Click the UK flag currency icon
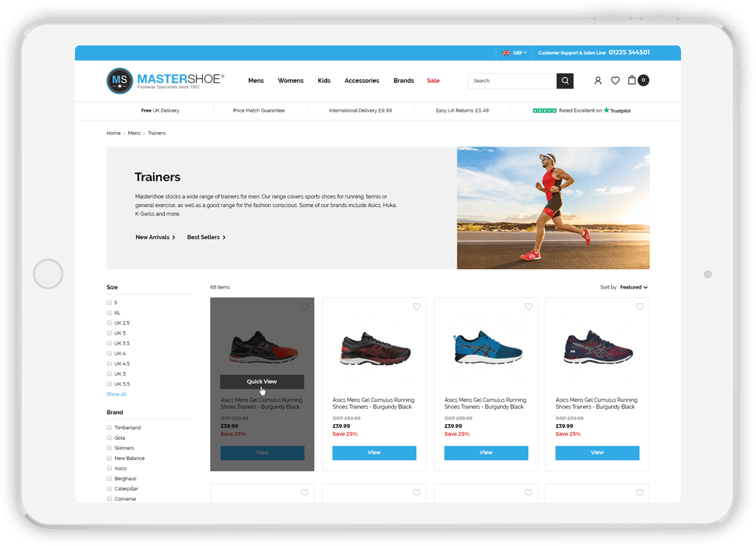This screenshot has width=756, height=546. coord(506,53)
